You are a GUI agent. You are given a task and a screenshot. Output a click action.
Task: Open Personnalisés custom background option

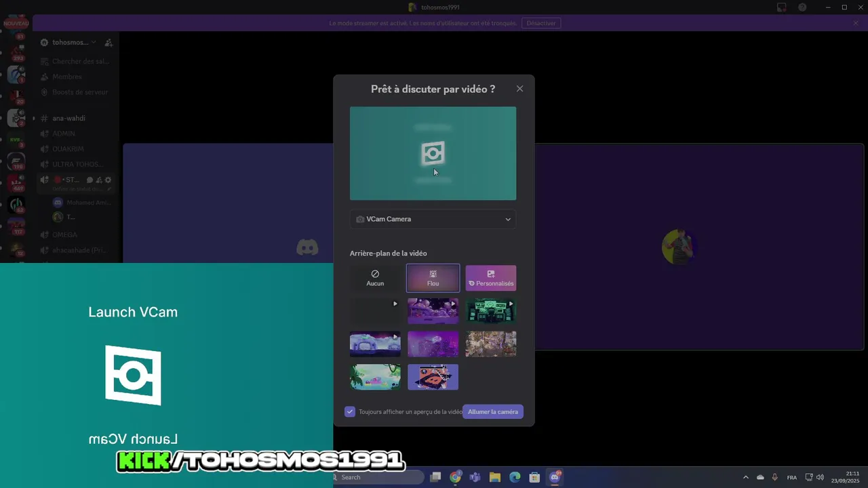tap(491, 278)
